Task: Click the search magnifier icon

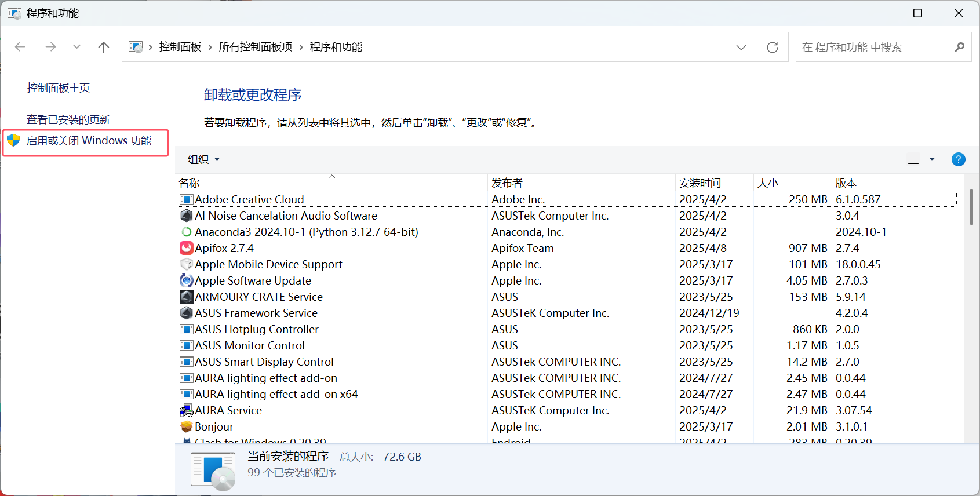Action: 960,48
